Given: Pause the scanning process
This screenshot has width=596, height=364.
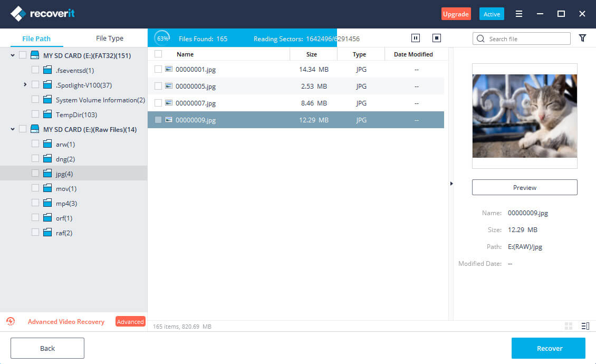Looking at the screenshot, I should click(x=416, y=38).
